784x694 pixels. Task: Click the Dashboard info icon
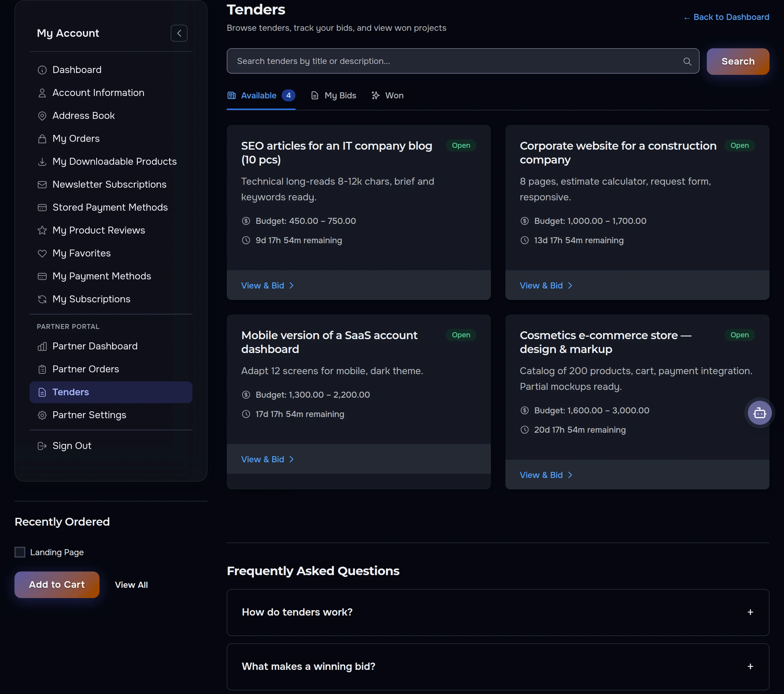[42, 70]
